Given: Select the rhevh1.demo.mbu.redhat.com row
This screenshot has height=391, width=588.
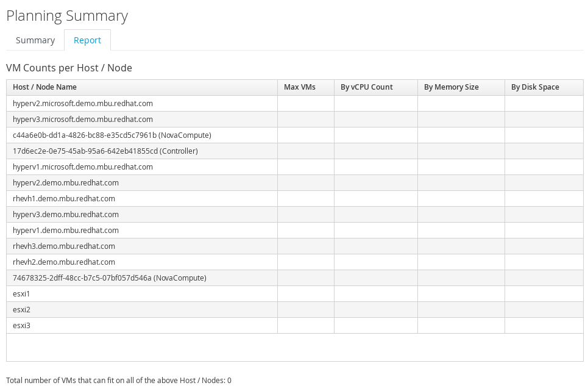Looking at the screenshot, I should click(x=295, y=198).
